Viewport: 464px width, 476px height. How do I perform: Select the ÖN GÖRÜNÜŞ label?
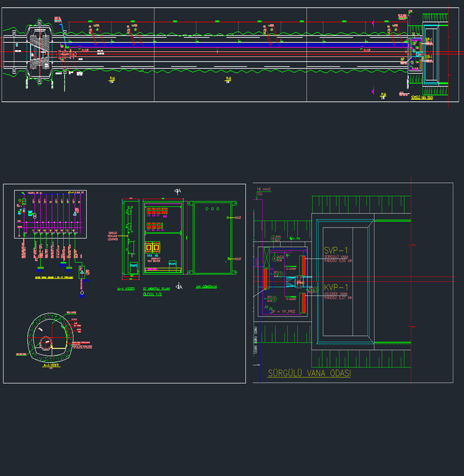click(x=205, y=287)
